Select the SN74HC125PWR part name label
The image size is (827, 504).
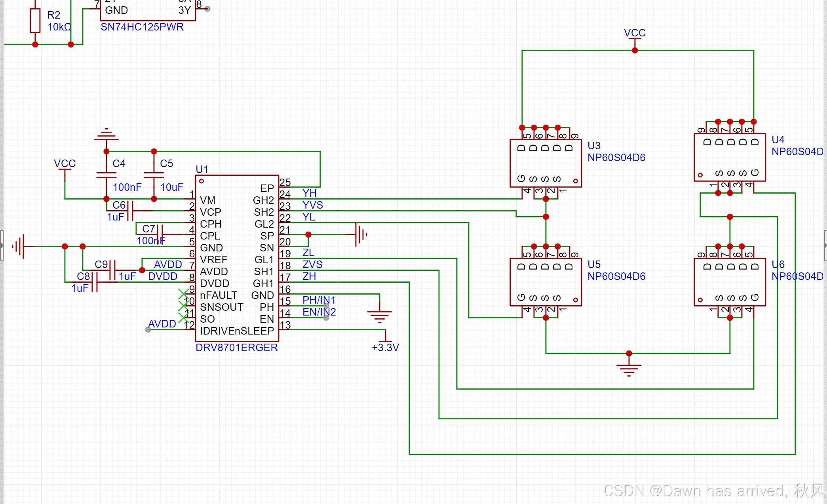tap(142, 27)
